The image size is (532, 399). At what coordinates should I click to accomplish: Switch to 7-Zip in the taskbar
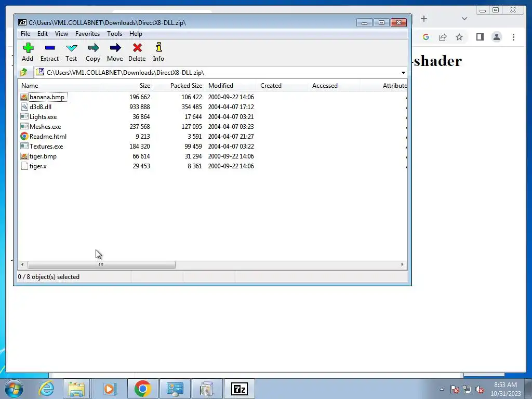239,389
